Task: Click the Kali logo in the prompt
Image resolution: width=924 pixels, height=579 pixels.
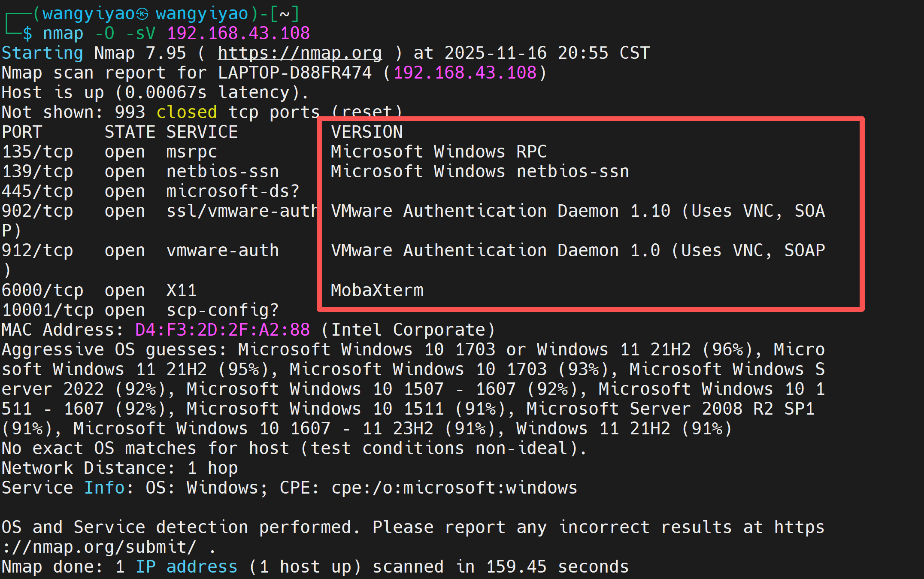Action: pos(142,14)
